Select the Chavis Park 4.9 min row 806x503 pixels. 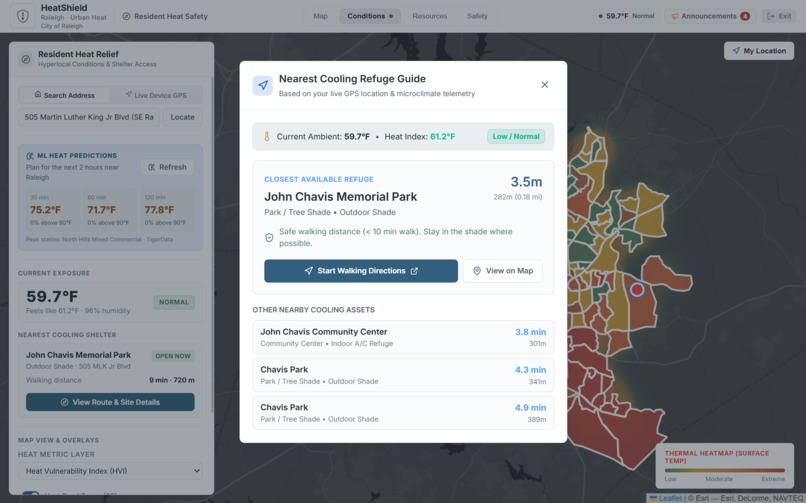pyautogui.click(x=403, y=413)
